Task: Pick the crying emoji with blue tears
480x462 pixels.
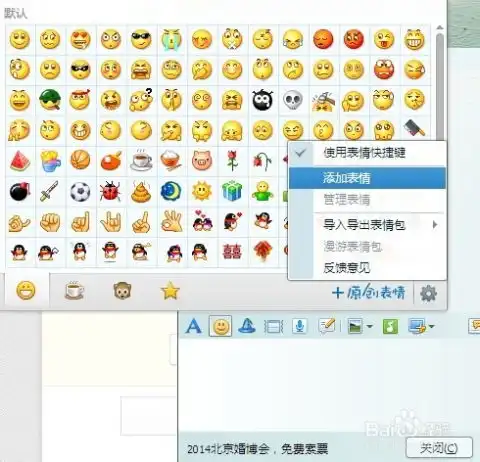Action: point(171,39)
